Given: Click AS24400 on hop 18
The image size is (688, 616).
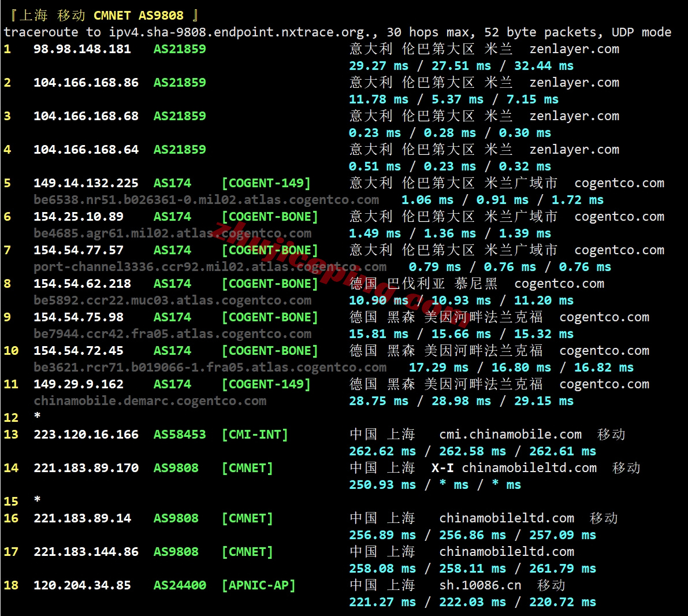Looking at the screenshot, I should click(180, 585).
